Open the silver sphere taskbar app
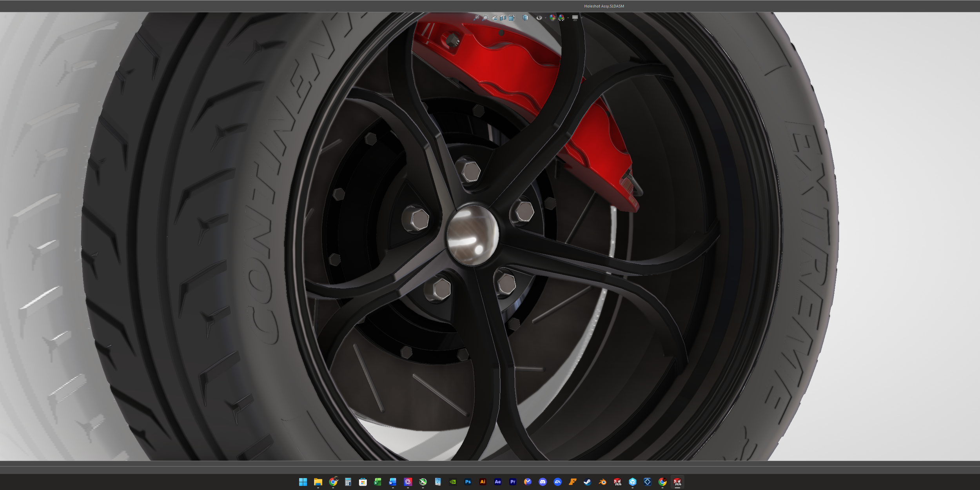 coord(423,482)
